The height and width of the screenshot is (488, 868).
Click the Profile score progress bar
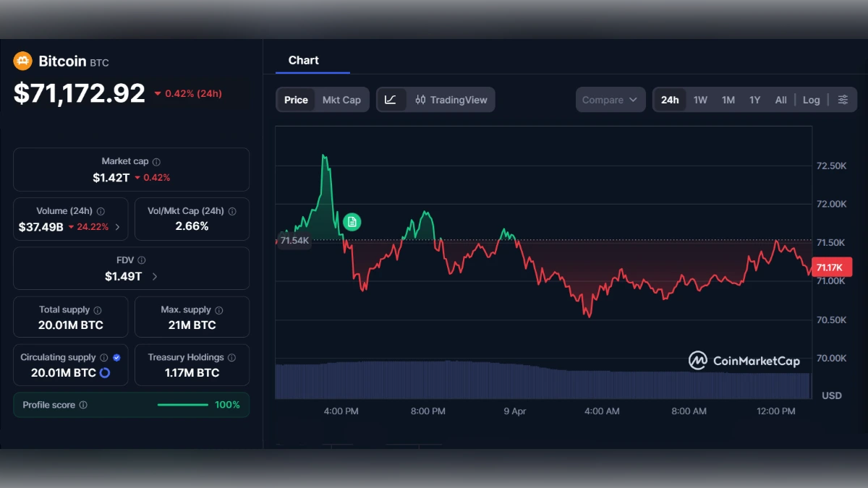tap(182, 405)
